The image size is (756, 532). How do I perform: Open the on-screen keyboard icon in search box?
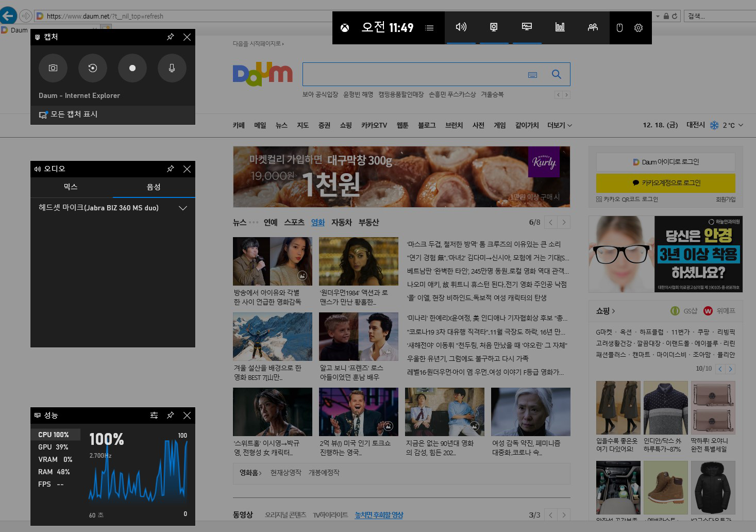point(532,75)
